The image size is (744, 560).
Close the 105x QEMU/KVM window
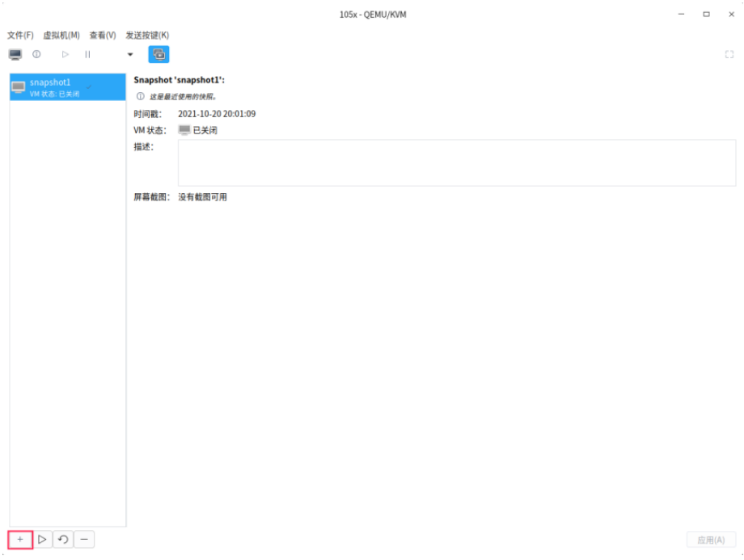(x=732, y=15)
